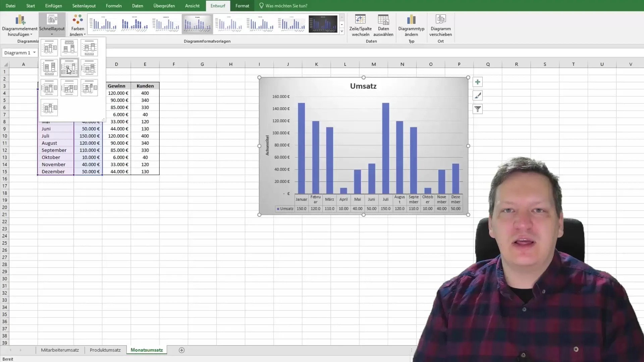Add a new sheet with plus button
Image resolution: width=644 pixels, height=362 pixels.
(181, 350)
